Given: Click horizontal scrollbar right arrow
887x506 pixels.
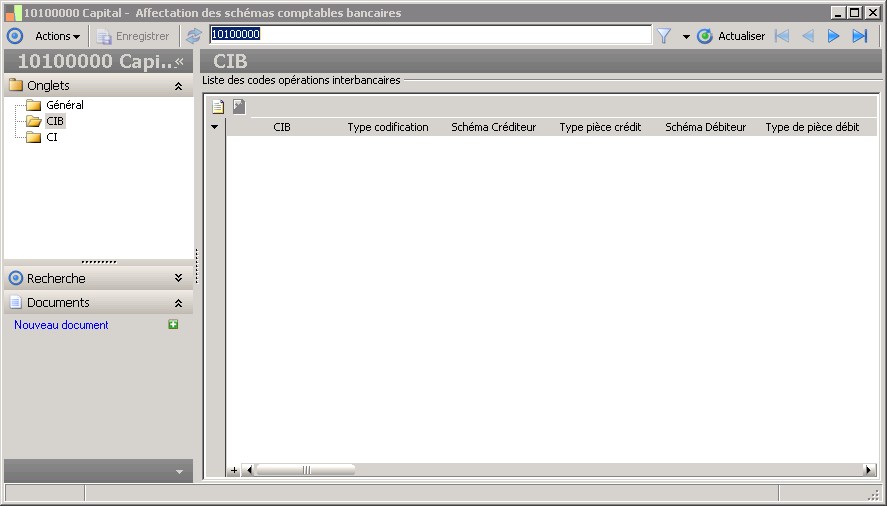Looking at the screenshot, I should coord(869,470).
